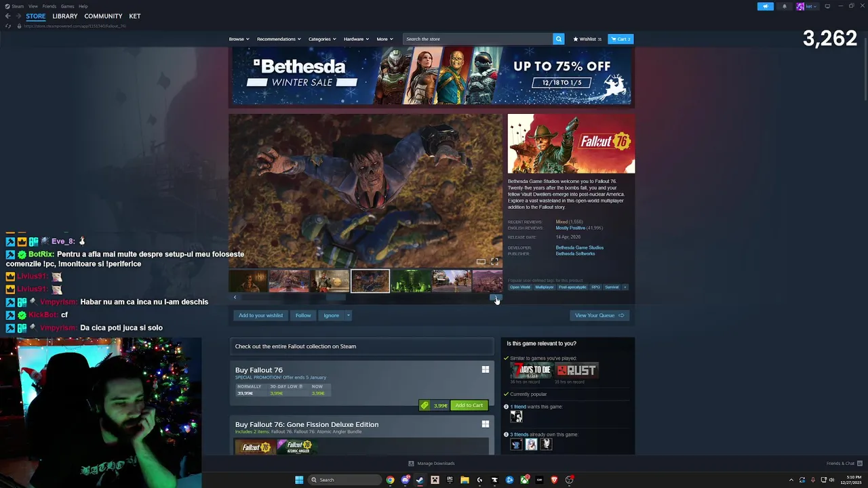Open the View menu
This screenshot has width=868, height=488.
pos(33,6)
